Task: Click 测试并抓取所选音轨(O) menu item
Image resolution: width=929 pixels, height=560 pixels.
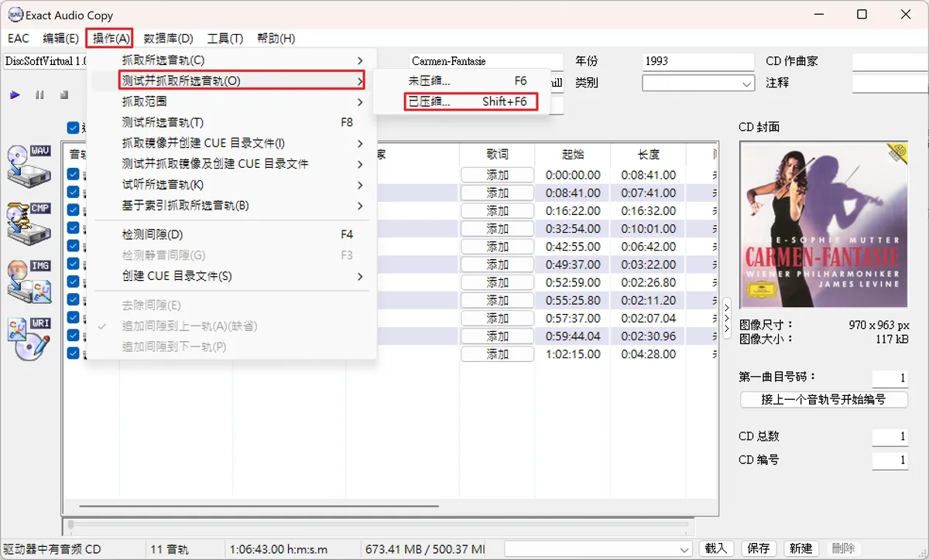Action: click(242, 80)
